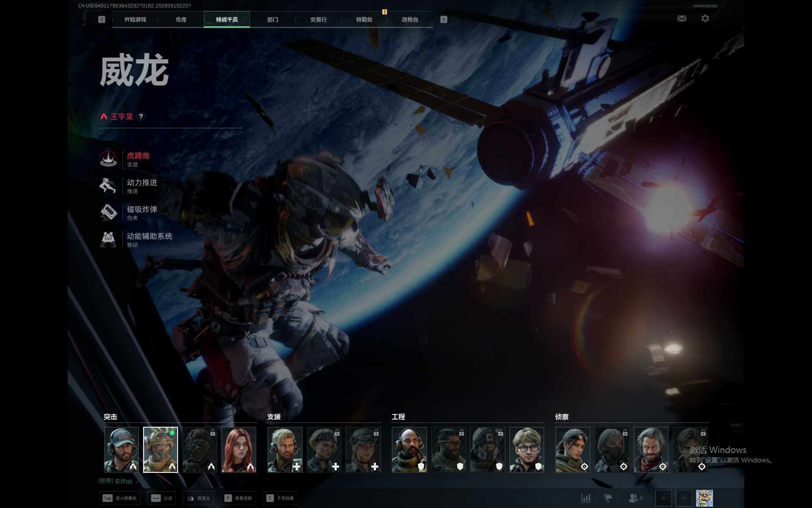Viewport: 812px width, 508px height.
Task: Click the CN UID text at top
Action: [135, 6]
